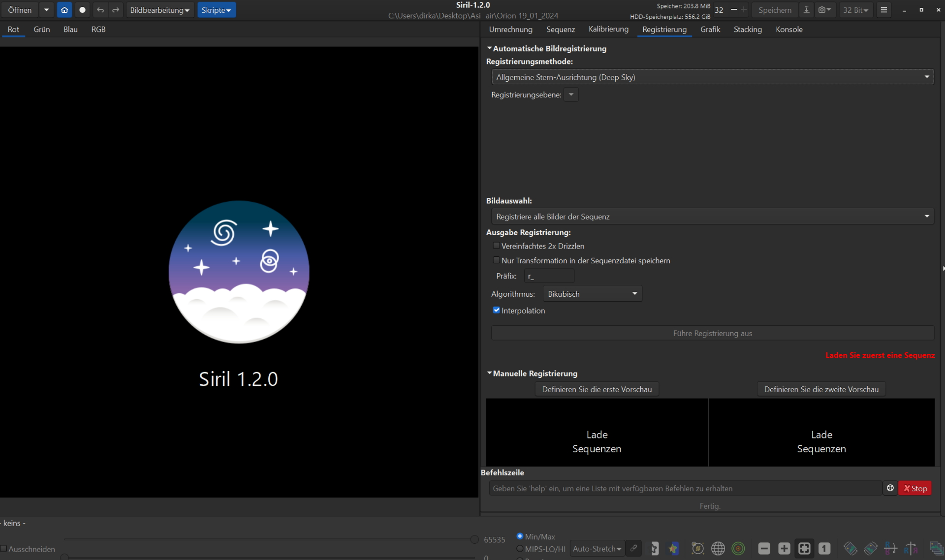Viewport: 945px width, 560px height.
Task: Enable the Ausschneiden checkbox
Action: 3,549
